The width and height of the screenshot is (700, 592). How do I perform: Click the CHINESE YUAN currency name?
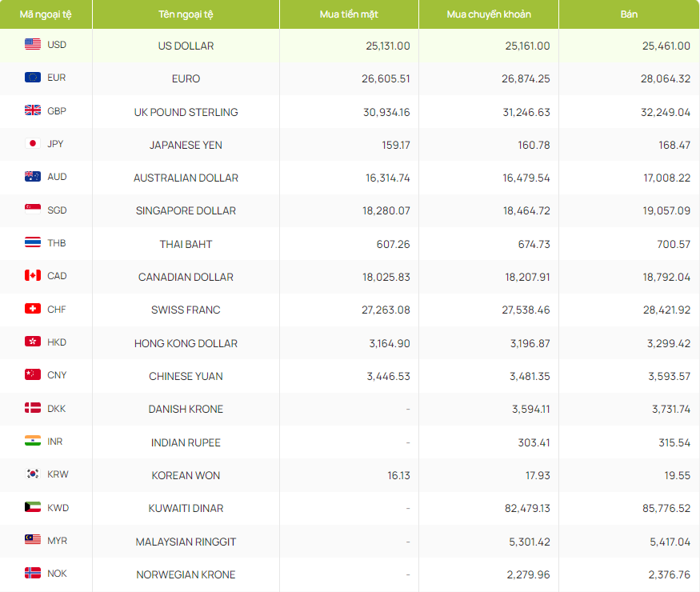(186, 376)
